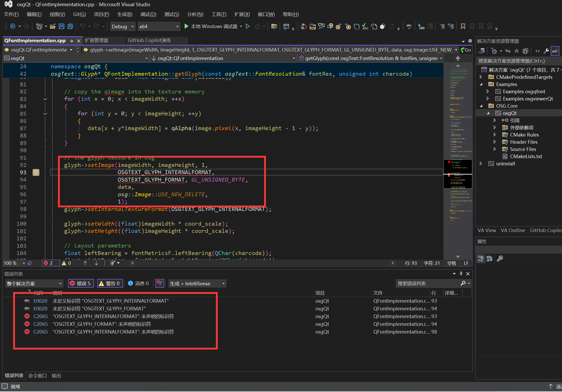The image size is (562, 392).
Task: Click the E0020 error code link for OSGTEXT_GLYPH_FORMAT
Action: pos(40,309)
